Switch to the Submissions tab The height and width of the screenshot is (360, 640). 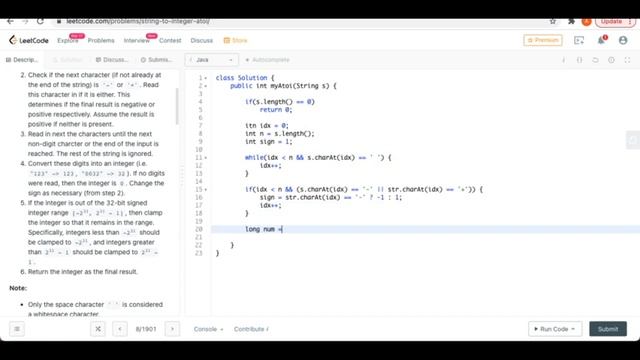click(x=156, y=60)
